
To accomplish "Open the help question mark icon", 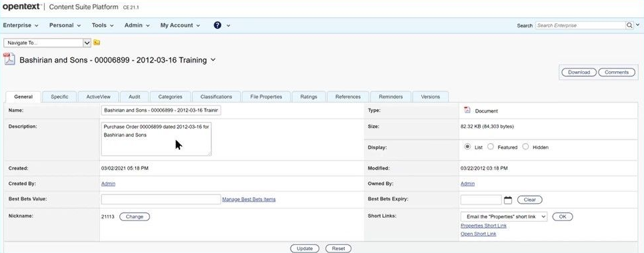I will [218, 25].
